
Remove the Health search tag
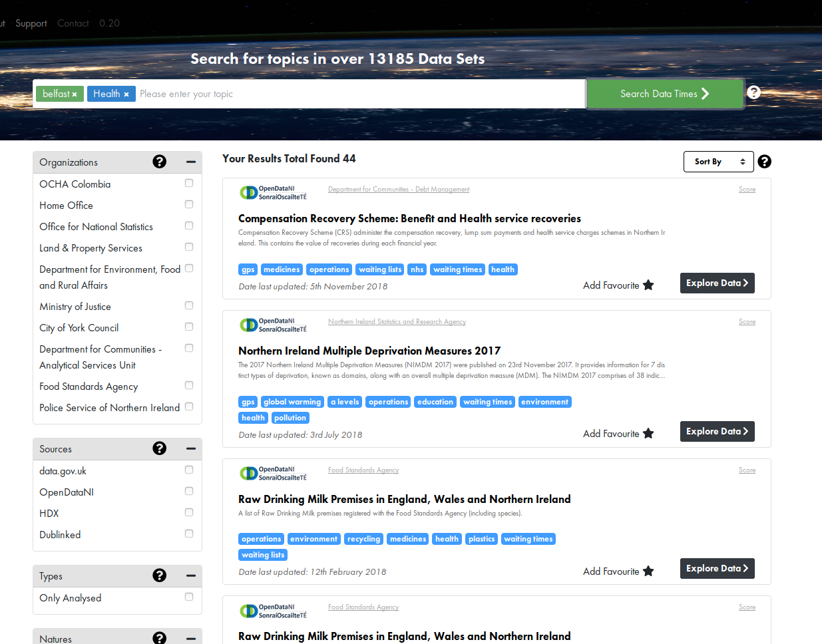126,94
